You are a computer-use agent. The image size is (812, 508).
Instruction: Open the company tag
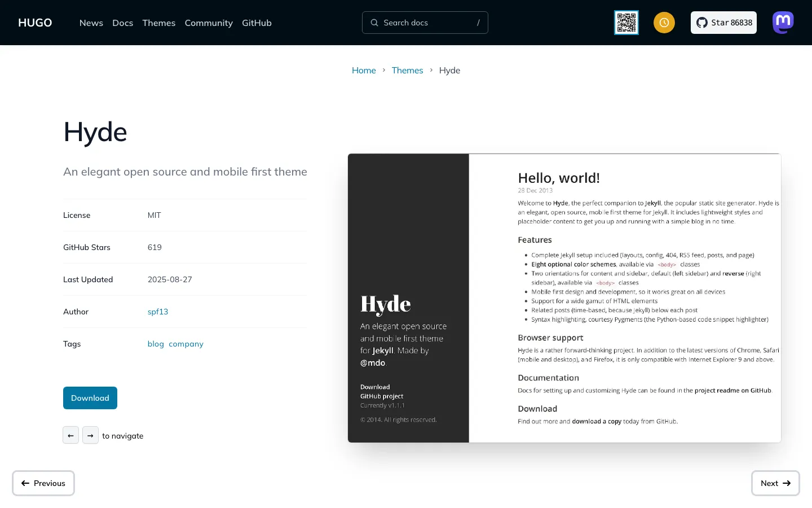(186, 344)
